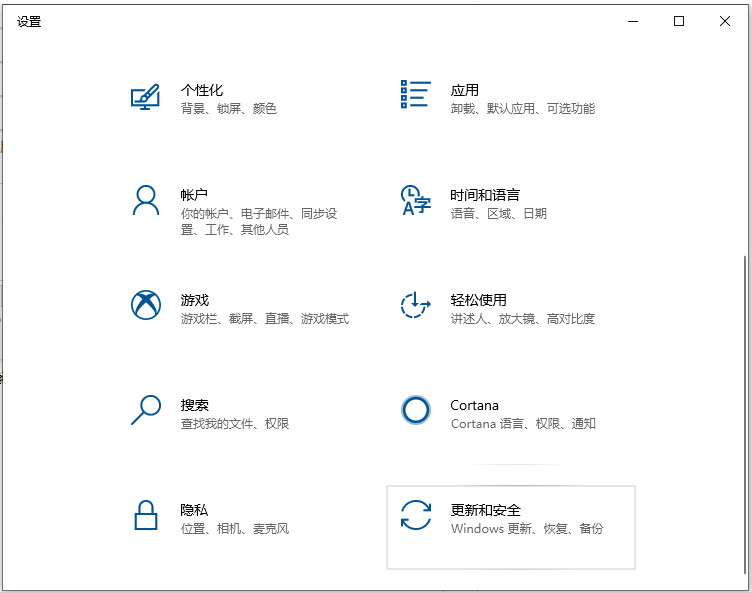The image size is (752, 593).
Task: Click the 帐户 person silhouette icon
Action: point(146,200)
